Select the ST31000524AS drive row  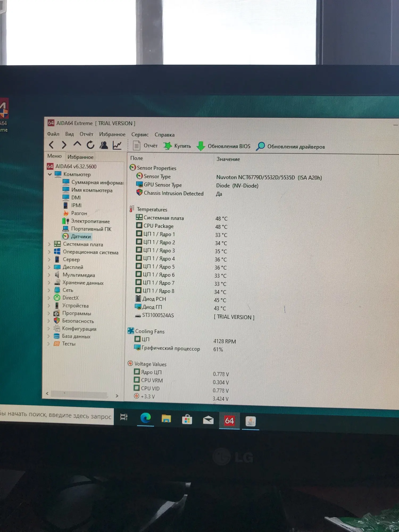(195, 316)
